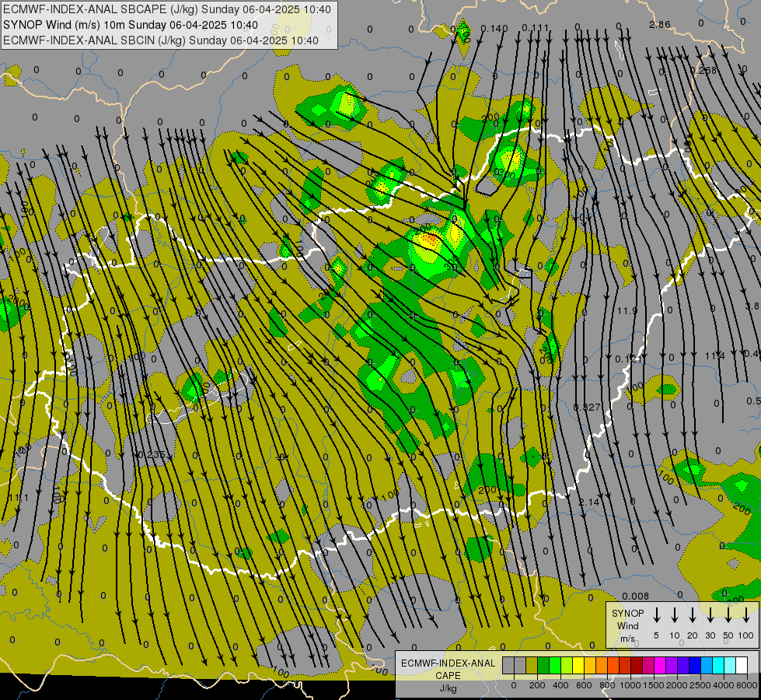Click the '0.140' value on the map
This screenshot has width=761, height=700.
pos(494,28)
